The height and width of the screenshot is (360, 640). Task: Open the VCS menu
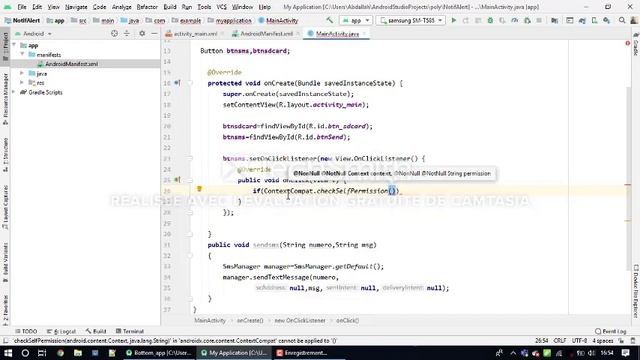coord(222,7)
